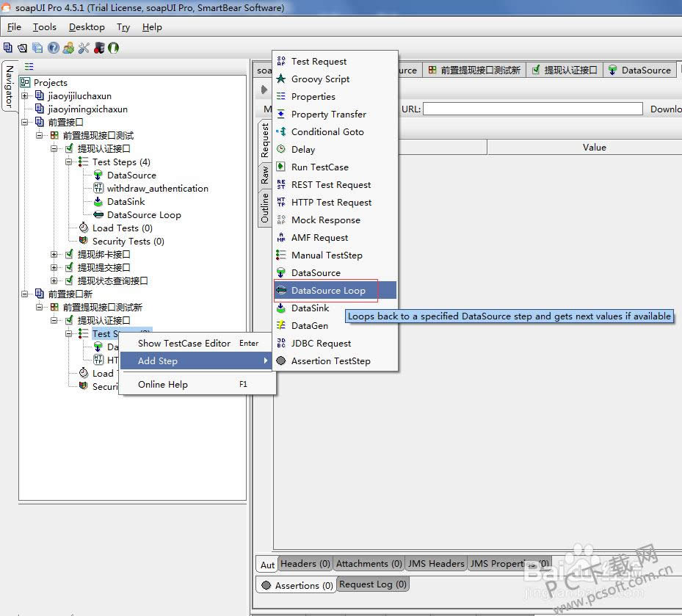Click the URL input field
Image resolution: width=682 pixels, height=616 pixels.
(x=532, y=109)
